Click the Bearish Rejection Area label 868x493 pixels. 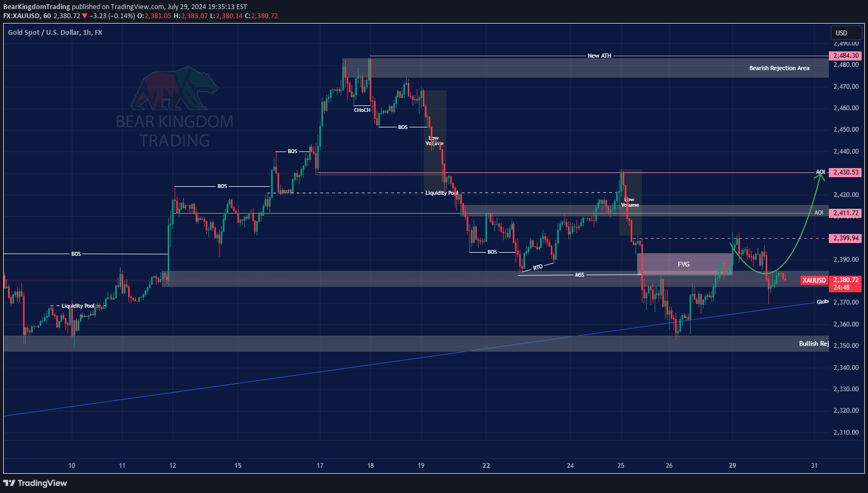click(779, 68)
